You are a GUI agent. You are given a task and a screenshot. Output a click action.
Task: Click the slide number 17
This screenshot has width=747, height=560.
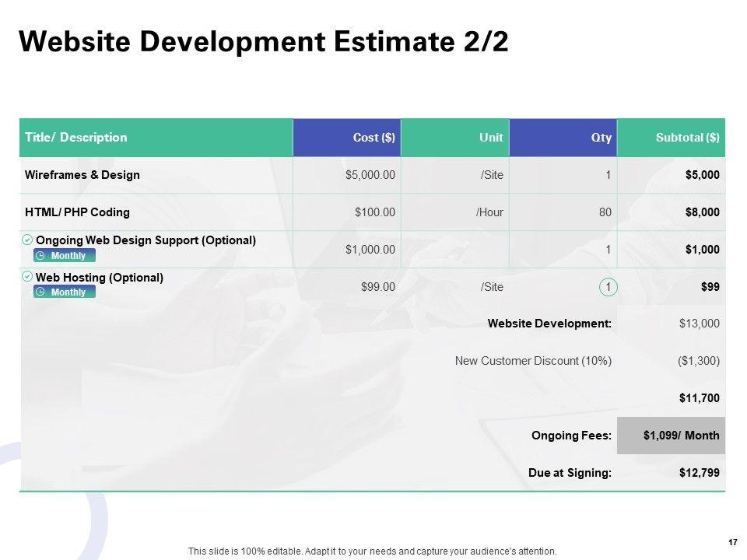click(x=733, y=542)
